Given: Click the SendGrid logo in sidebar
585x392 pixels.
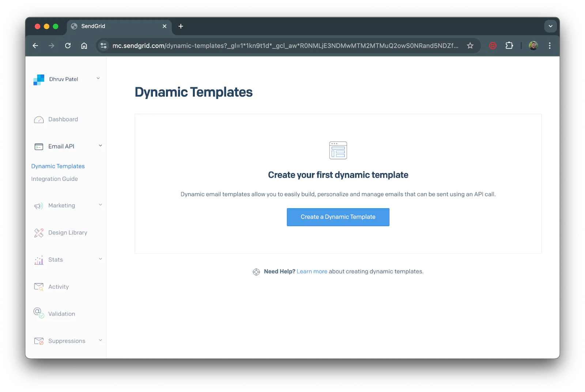Looking at the screenshot, I should 39,80.
